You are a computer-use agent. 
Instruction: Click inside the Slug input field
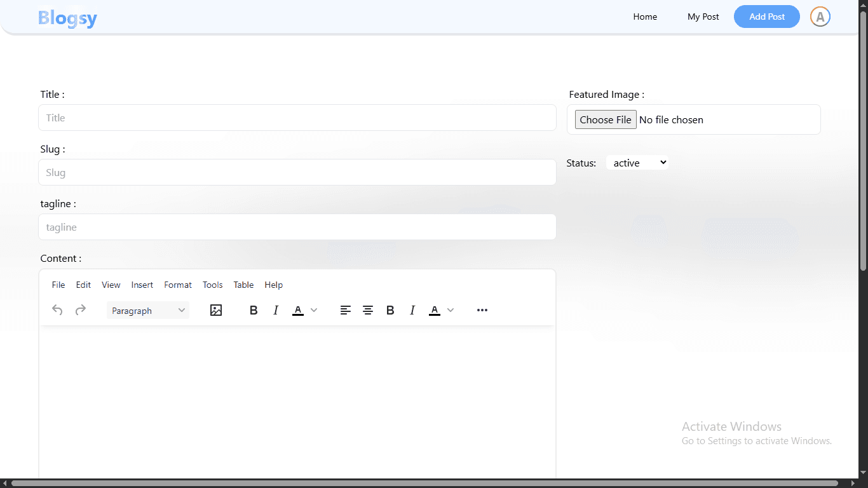(297, 172)
